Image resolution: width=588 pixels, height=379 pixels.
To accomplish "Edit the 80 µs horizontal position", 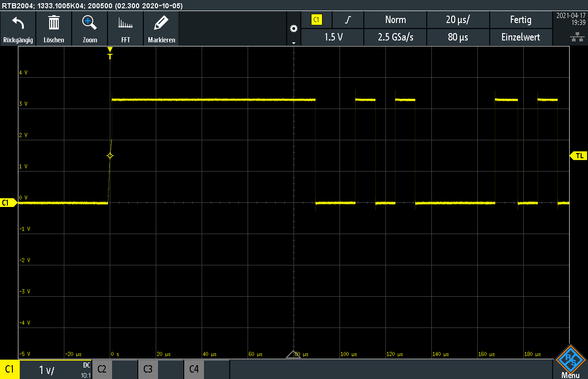I will [458, 37].
